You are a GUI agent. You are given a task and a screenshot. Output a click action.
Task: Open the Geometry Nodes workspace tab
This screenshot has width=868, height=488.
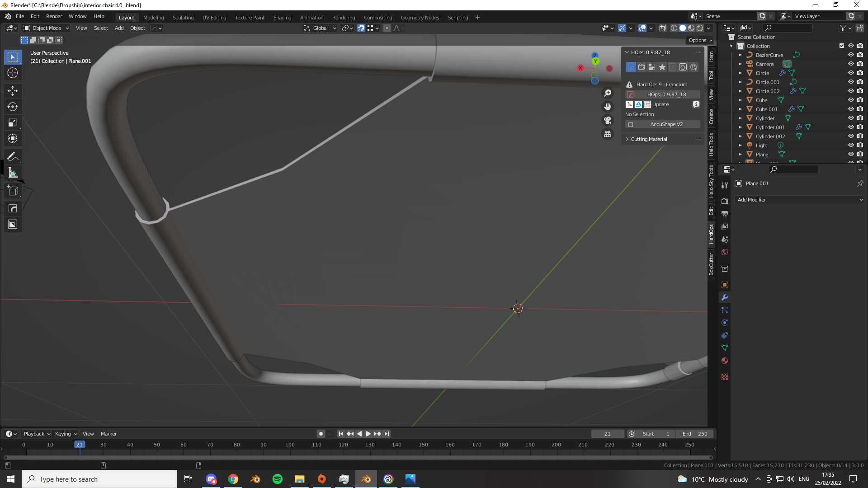pyautogui.click(x=420, y=18)
